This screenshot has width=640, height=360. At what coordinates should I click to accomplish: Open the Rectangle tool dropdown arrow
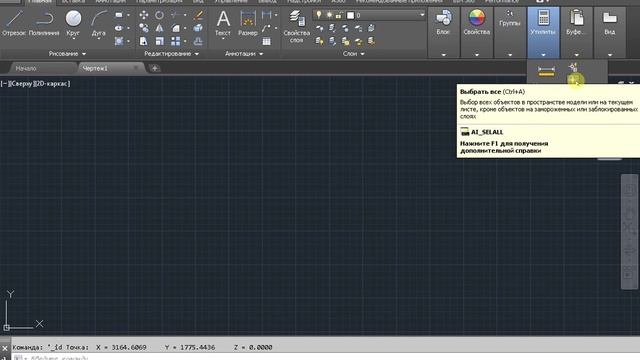[x=128, y=15]
